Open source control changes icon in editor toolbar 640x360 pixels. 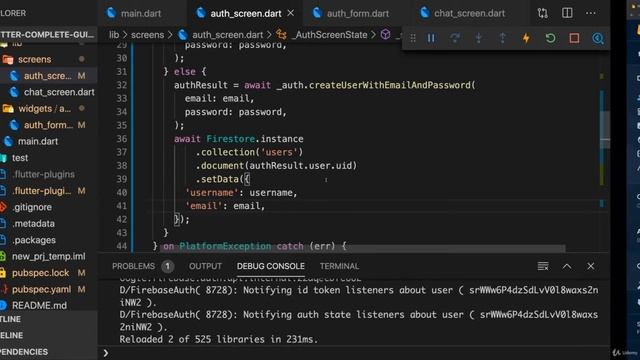[x=542, y=13]
